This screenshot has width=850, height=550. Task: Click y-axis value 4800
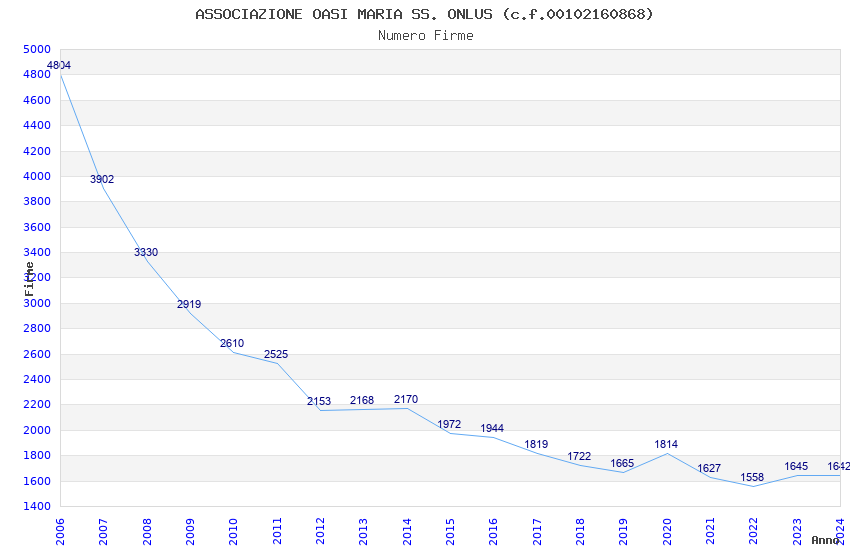(37, 74)
